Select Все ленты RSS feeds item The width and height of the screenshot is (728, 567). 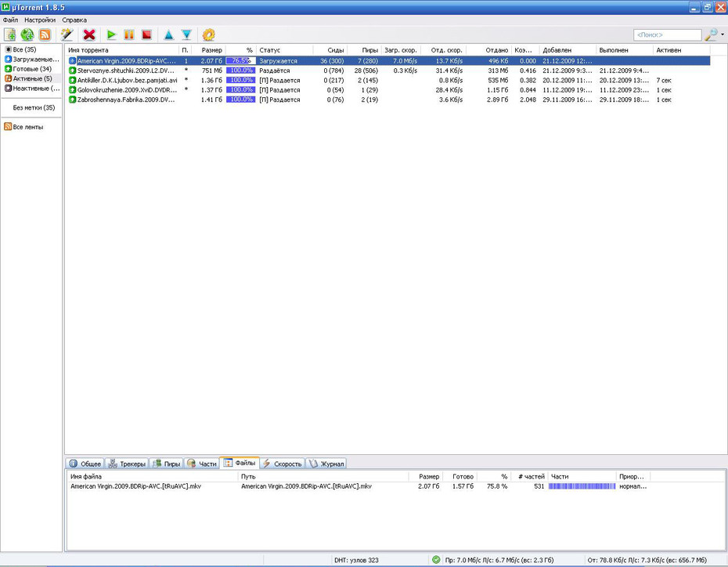click(23, 127)
